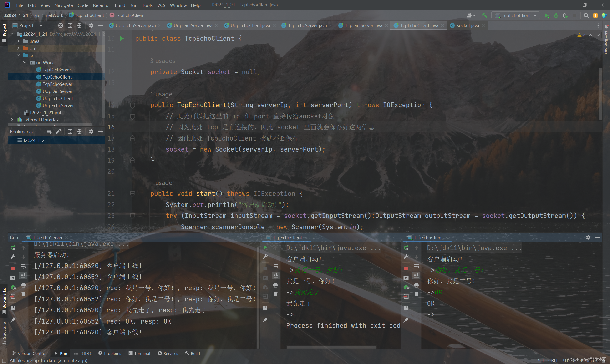This screenshot has height=364, width=610.
Task: Select the J2024_1_21 bookmark list
Action: point(56,140)
